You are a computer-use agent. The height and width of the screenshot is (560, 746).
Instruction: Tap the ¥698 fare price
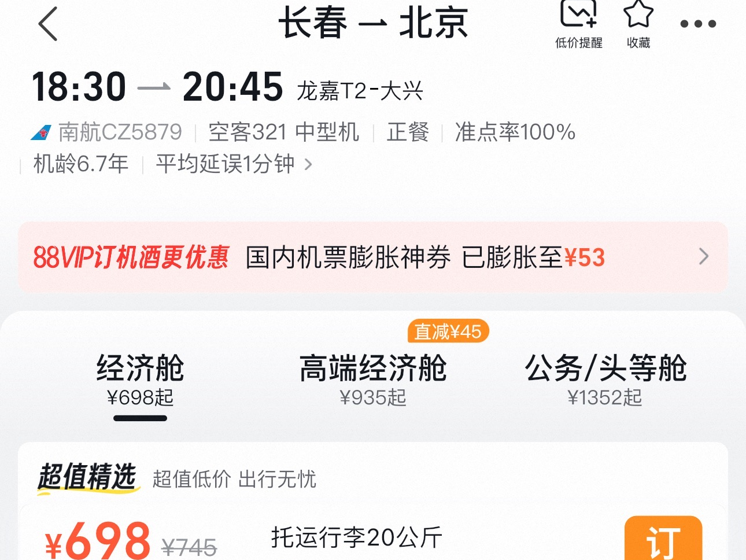(x=98, y=540)
